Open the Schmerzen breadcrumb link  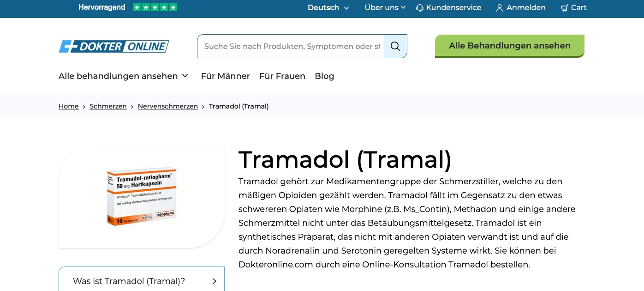point(108,106)
